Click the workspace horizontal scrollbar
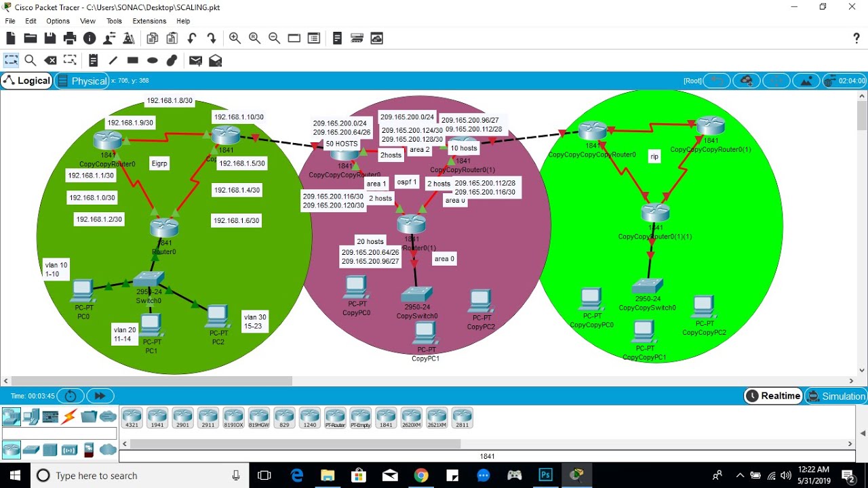 (x=152, y=381)
